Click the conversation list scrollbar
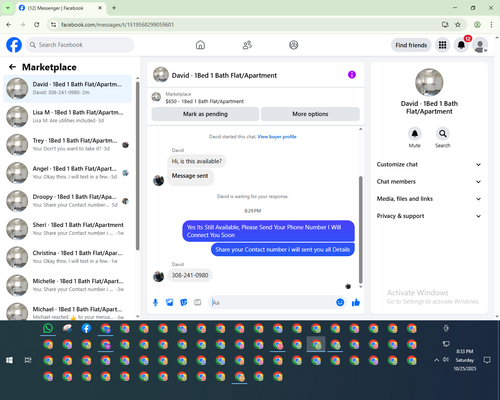The image size is (500, 400). (138, 166)
